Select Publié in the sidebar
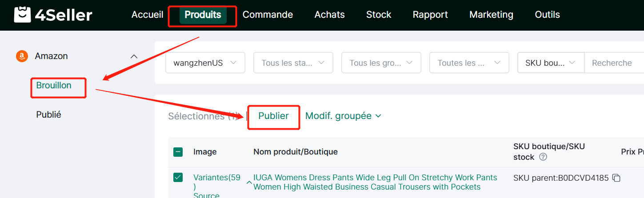 [48, 115]
